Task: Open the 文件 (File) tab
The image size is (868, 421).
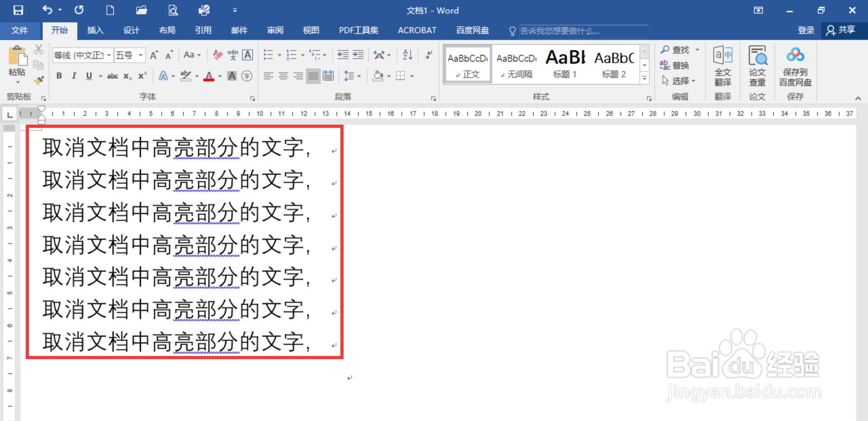Action: click(x=19, y=30)
